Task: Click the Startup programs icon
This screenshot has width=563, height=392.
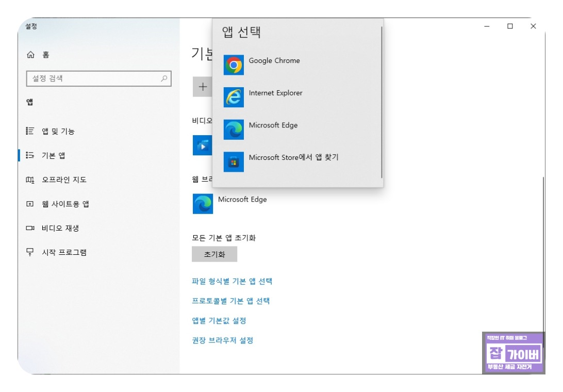Action: [30, 252]
